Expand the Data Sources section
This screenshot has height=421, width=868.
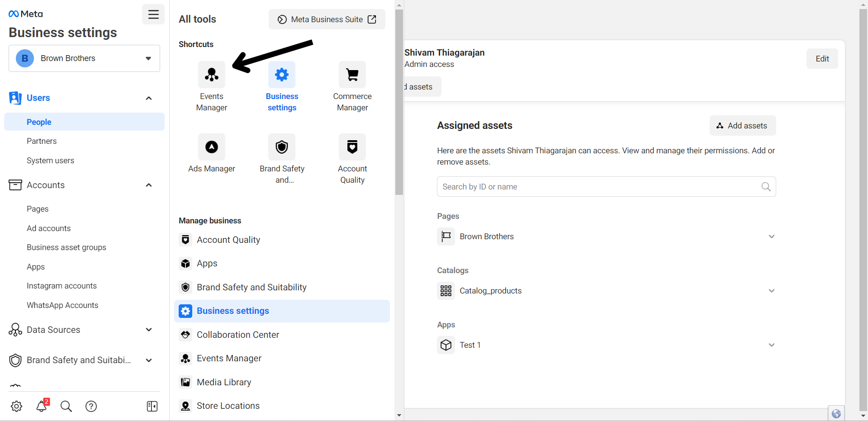(x=148, y=330)
